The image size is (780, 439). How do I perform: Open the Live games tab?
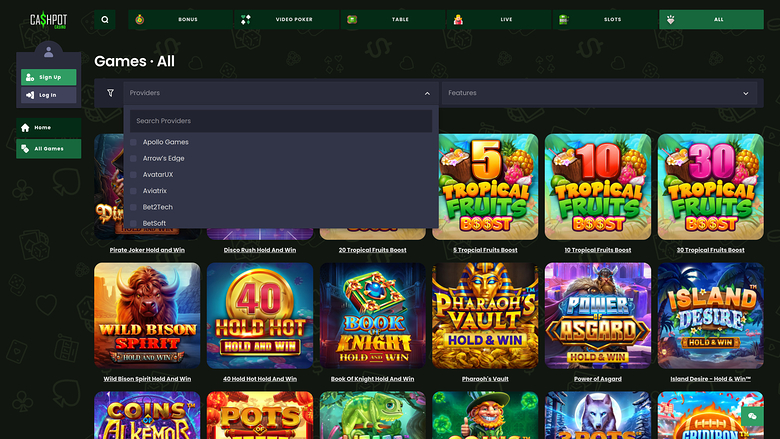click(499, 19)
